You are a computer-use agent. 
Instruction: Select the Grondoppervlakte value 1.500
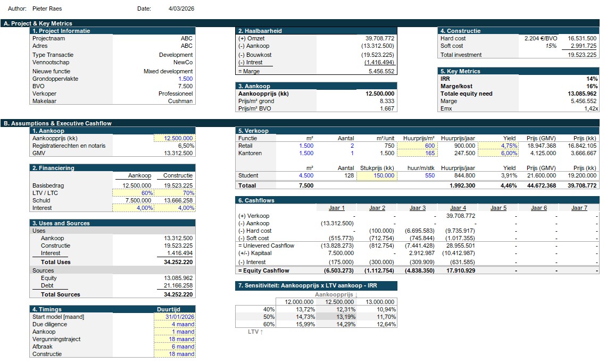click(x=185, y=79)
